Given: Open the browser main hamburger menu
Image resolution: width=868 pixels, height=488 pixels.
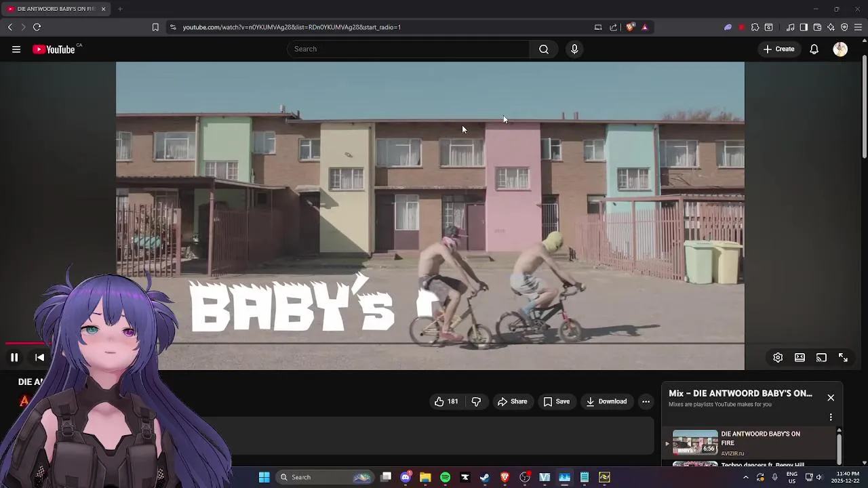Looking at the screenshot, I should point(858,27).
